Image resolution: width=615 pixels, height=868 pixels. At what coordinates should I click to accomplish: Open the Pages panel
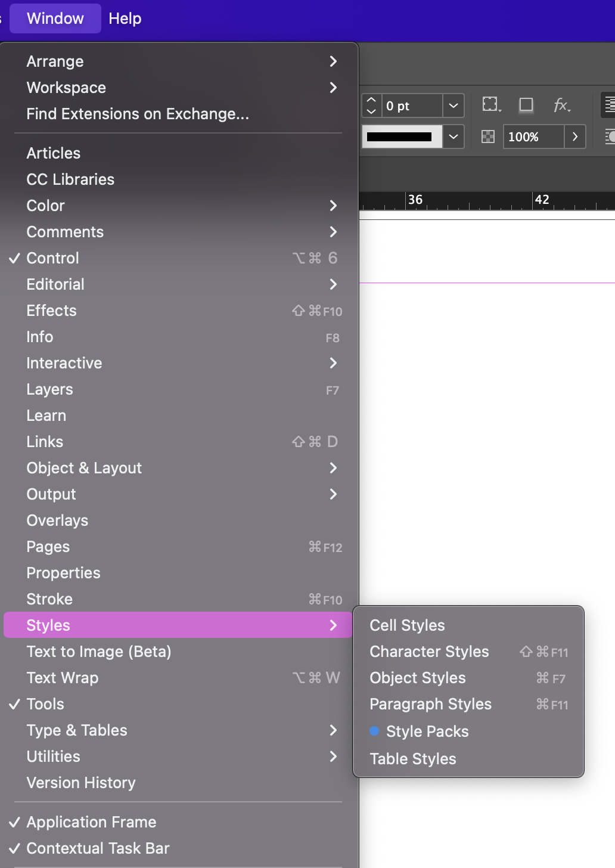coord(179,547)
